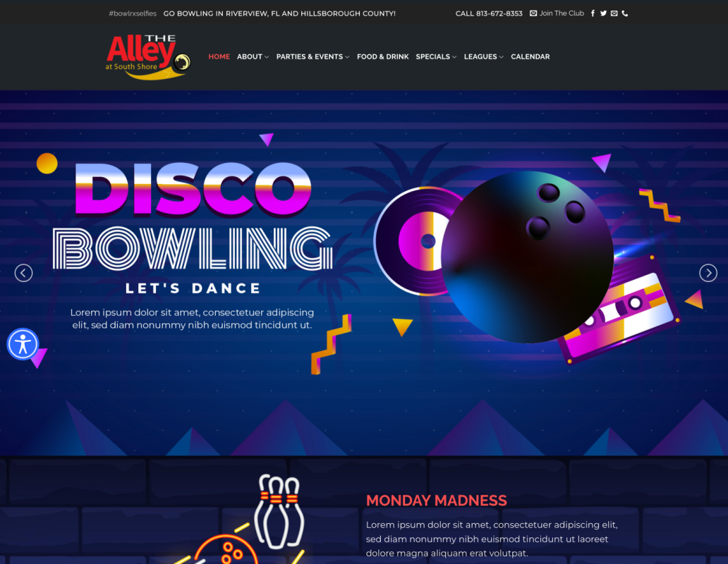Viewport: 728px width, 564px height.
Task: Select the Home menu item
Action: [x=219, y=56]
